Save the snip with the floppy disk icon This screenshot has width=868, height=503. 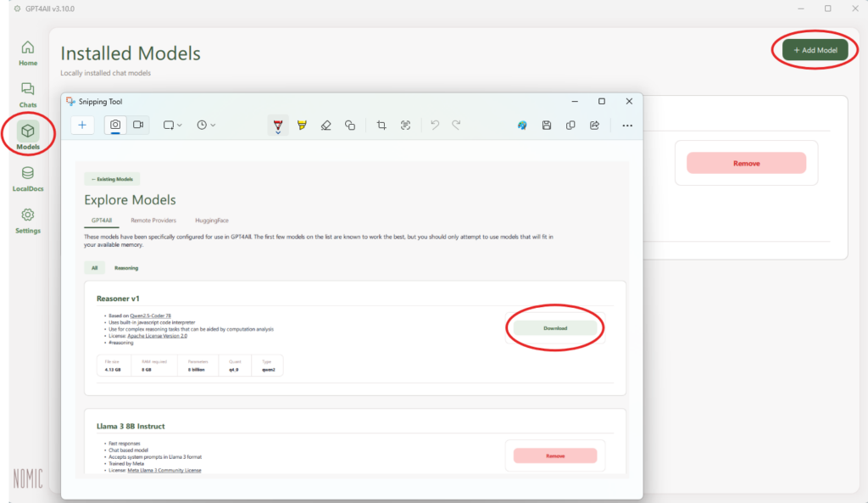tap(547, 126)
